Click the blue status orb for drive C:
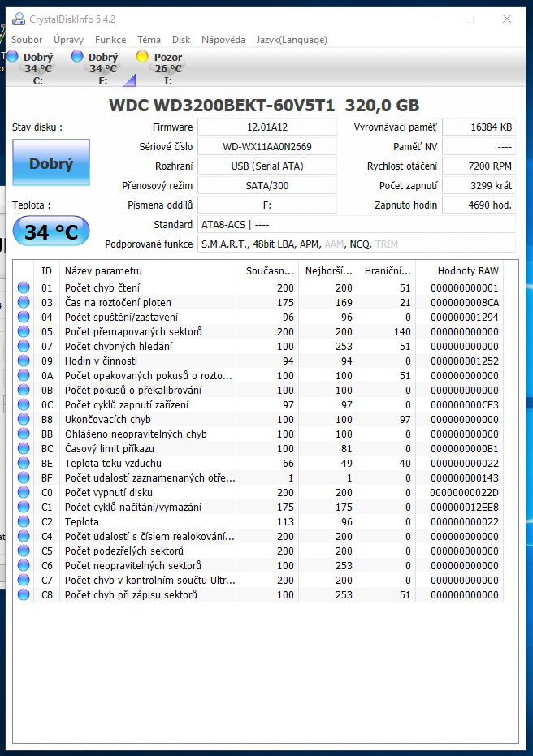Image resolution: width=533 pixels, height=756 pixels. [x=12, y=56]
